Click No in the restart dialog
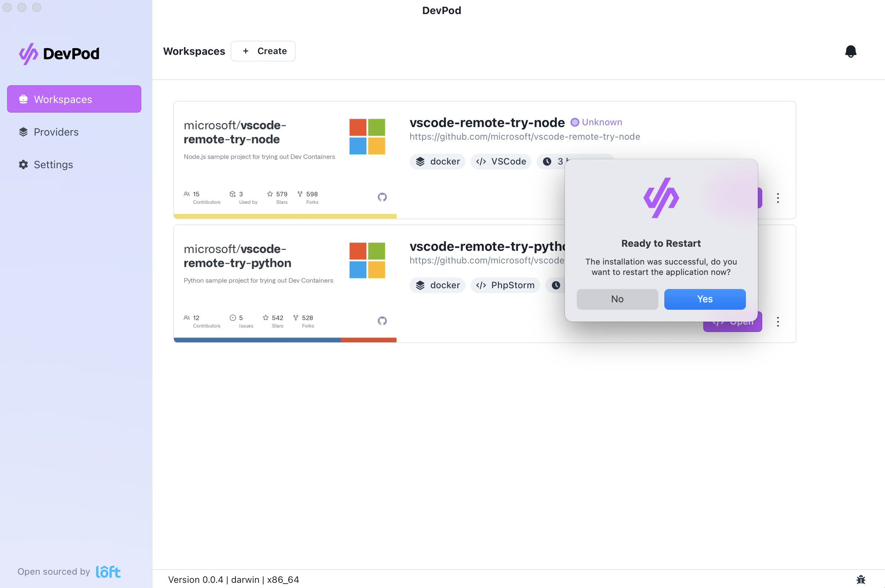 click(617, 299)
